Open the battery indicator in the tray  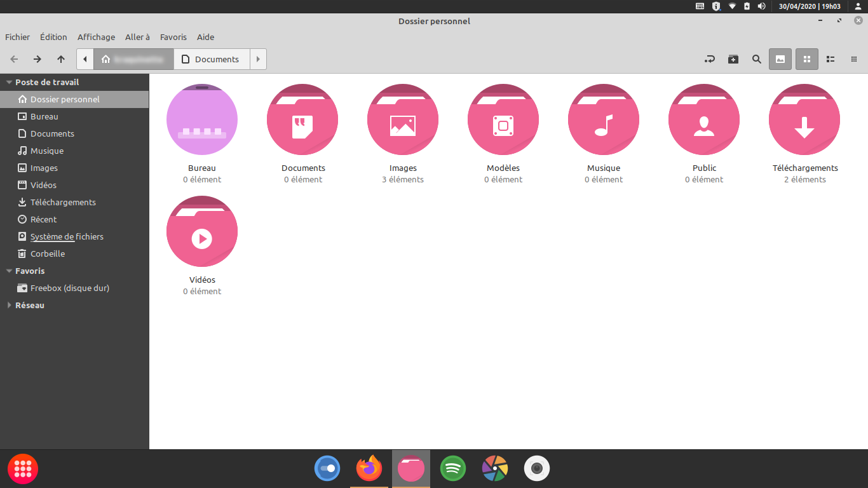point(747,6)
